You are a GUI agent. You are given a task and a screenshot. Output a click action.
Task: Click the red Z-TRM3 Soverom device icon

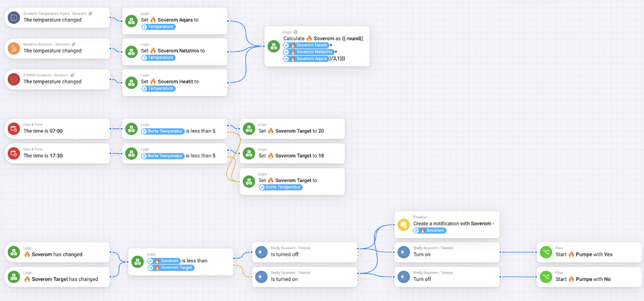[x=14, y=79]
